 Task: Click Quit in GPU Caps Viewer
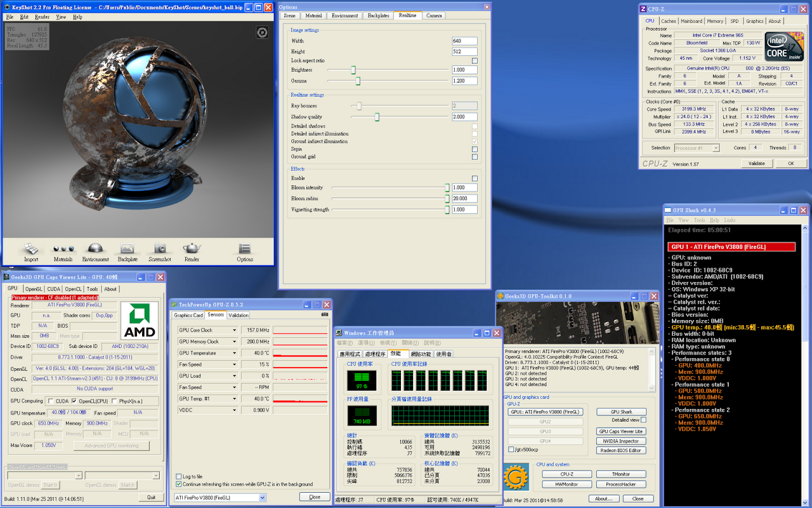click(151, 497)
